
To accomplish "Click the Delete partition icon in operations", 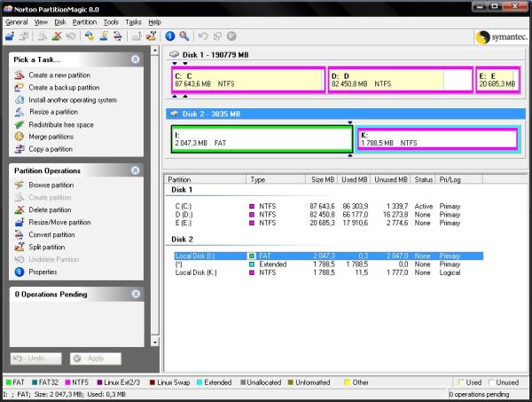I will click(20, 209).
